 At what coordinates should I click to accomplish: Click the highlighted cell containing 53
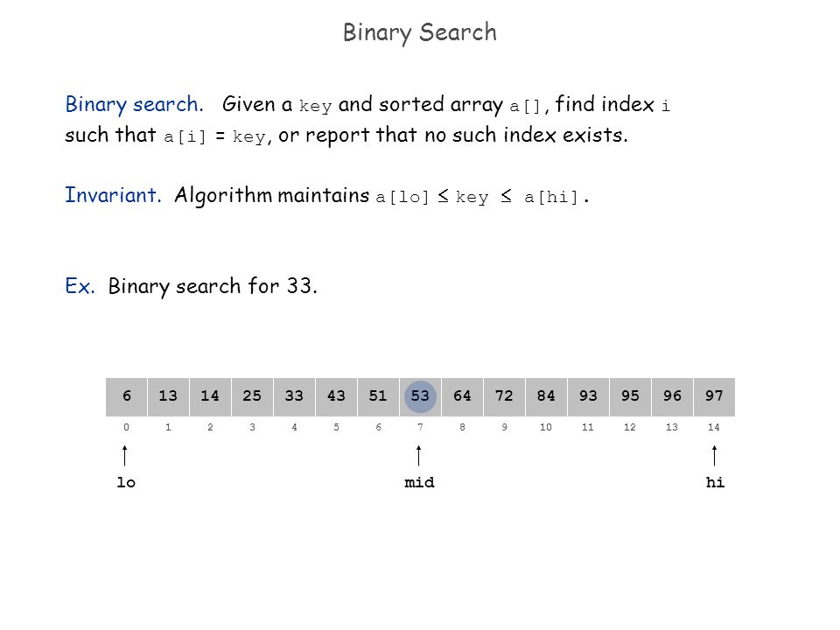(x=420, y=397)
